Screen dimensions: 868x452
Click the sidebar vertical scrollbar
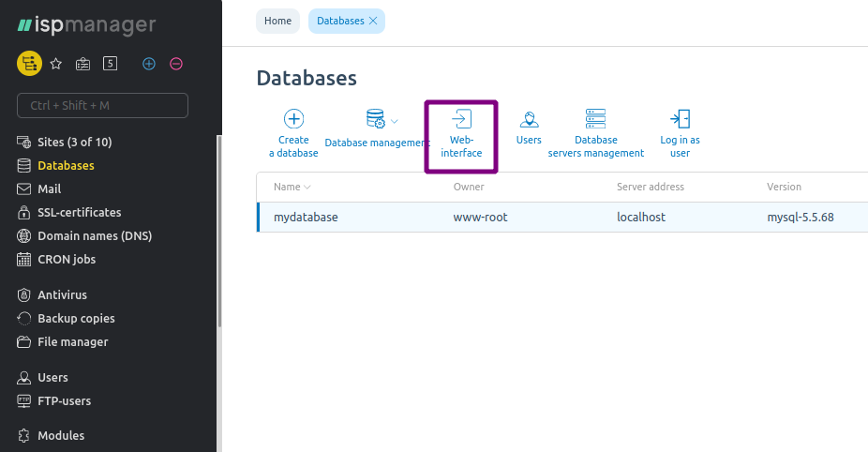(x=219, y=232)
